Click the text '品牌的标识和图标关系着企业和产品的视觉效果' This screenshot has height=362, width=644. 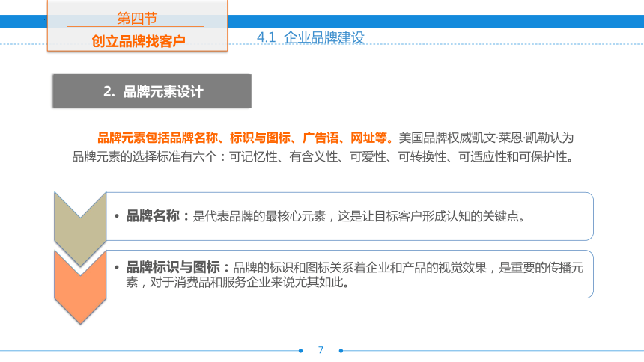[359, 268]
